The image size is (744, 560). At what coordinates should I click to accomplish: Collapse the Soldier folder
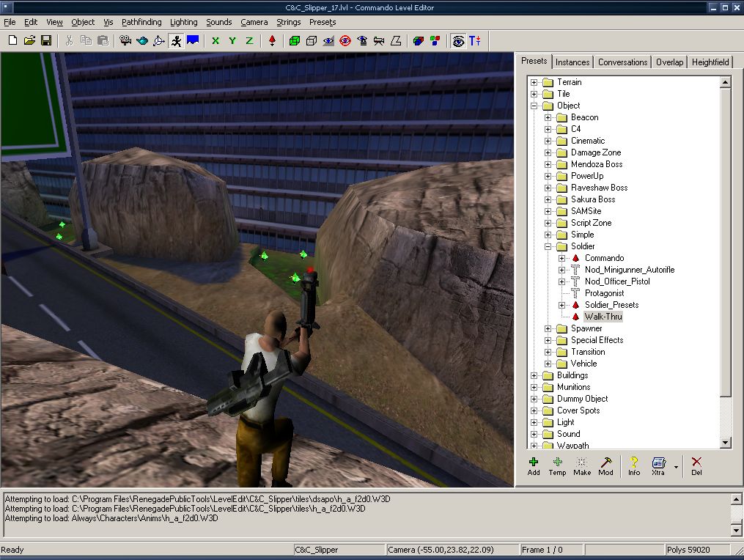click(x=548, y=246)
